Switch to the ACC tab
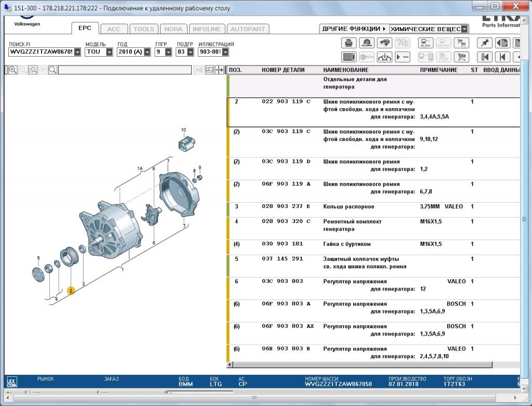Screen dimensions: 532x406 (114, 29)
